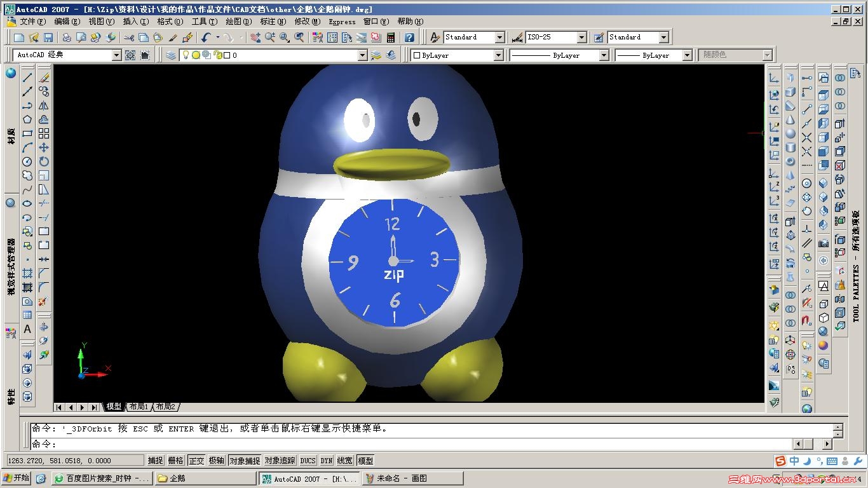This screenshot has width=868, height=488.
Task: Open the 开始 Start menu
Action: point(17,478)
